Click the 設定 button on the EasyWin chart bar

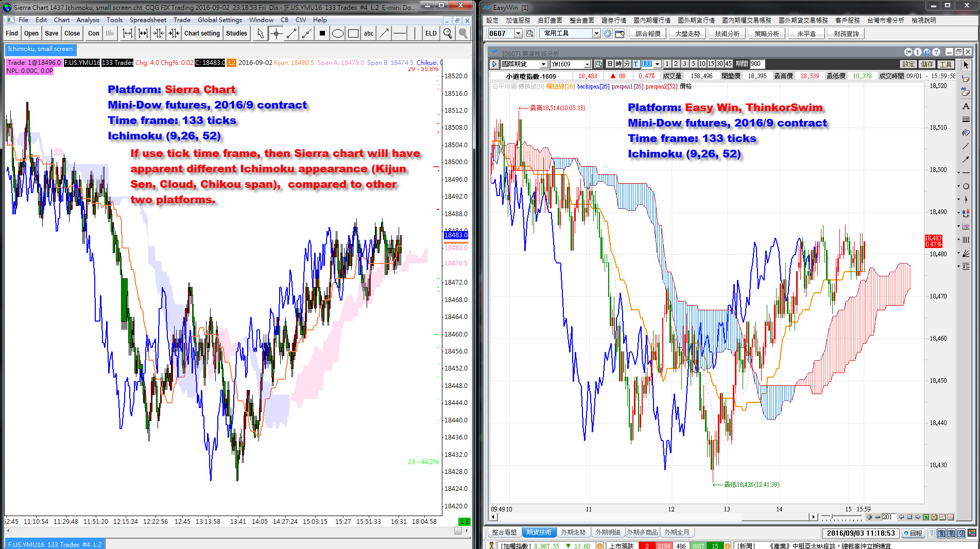908,64
